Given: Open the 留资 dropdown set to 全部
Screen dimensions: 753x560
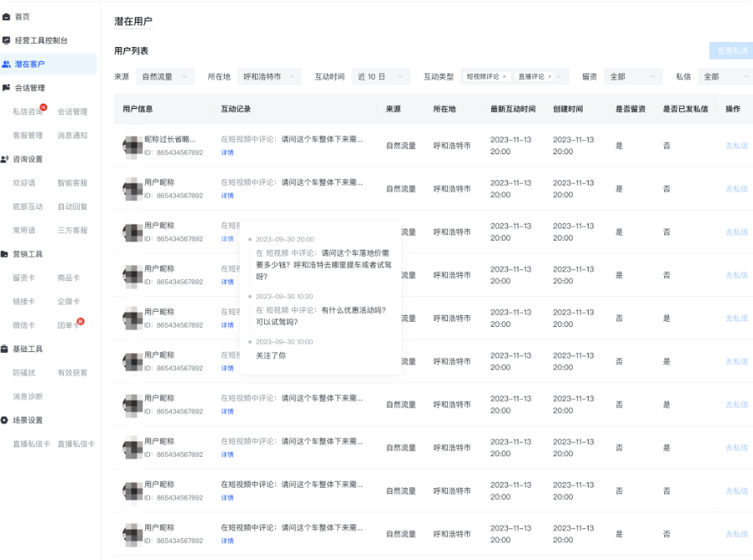Looking at the screenshot, I should [632, 76].
